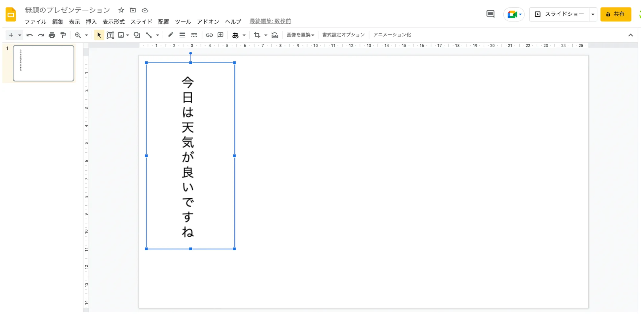644x317 pixels.
Task: Select the line tool
Action: pyautogui.click(x=149, y=35)
